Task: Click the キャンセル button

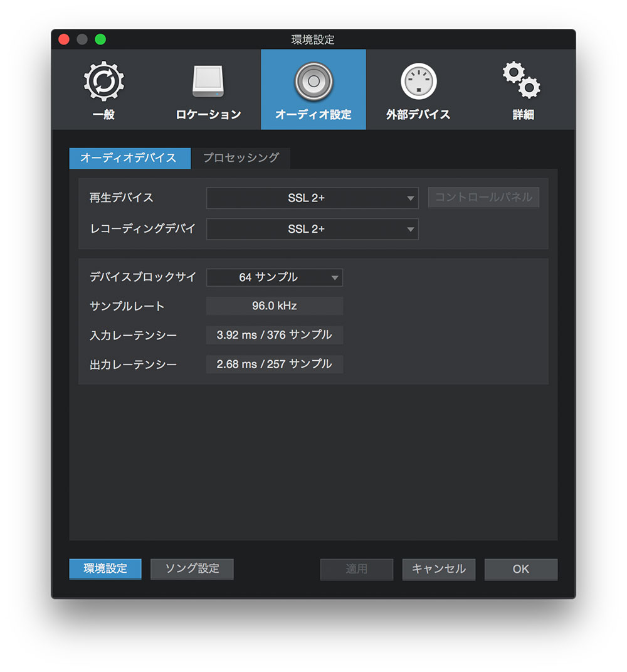Action: 438,569
